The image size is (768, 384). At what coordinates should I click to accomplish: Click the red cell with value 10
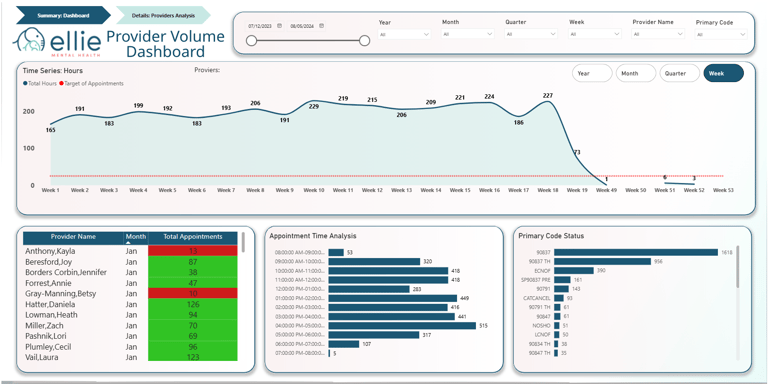point(192,293)
